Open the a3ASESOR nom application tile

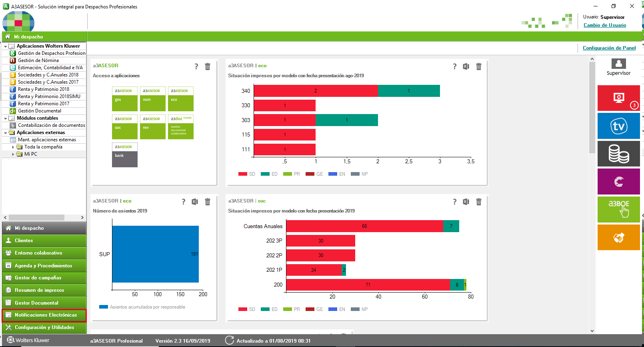coord(153,99)
